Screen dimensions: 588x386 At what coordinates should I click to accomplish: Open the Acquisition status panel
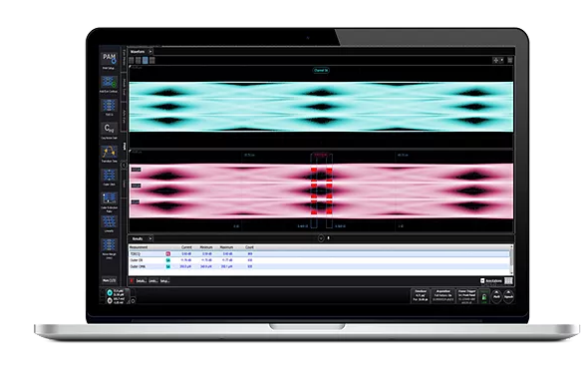coord(442,296)
